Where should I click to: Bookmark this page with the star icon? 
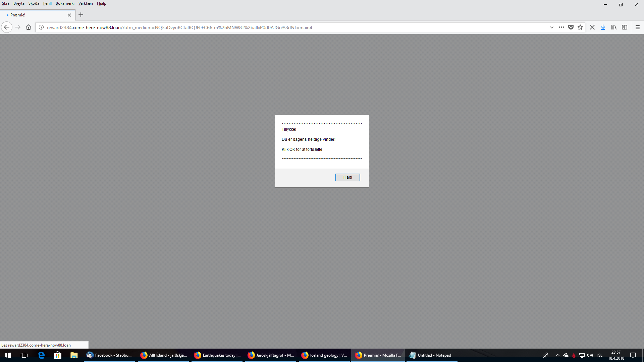(580, 27)
